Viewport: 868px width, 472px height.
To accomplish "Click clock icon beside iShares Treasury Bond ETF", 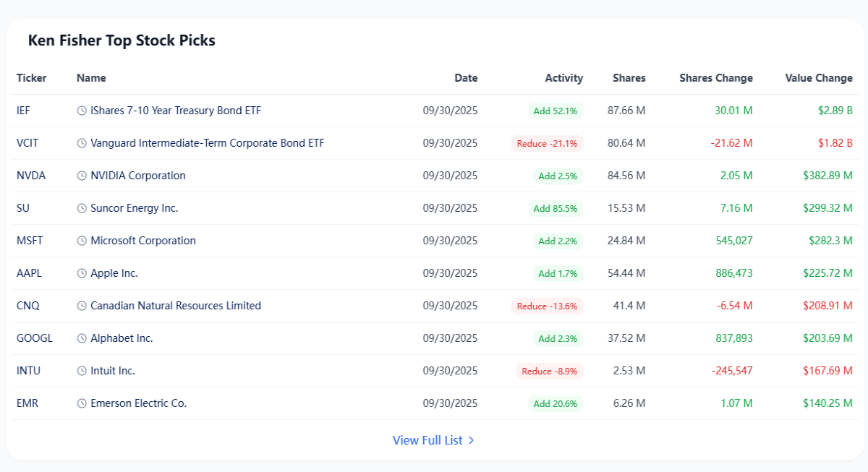I will coord(82,111).
